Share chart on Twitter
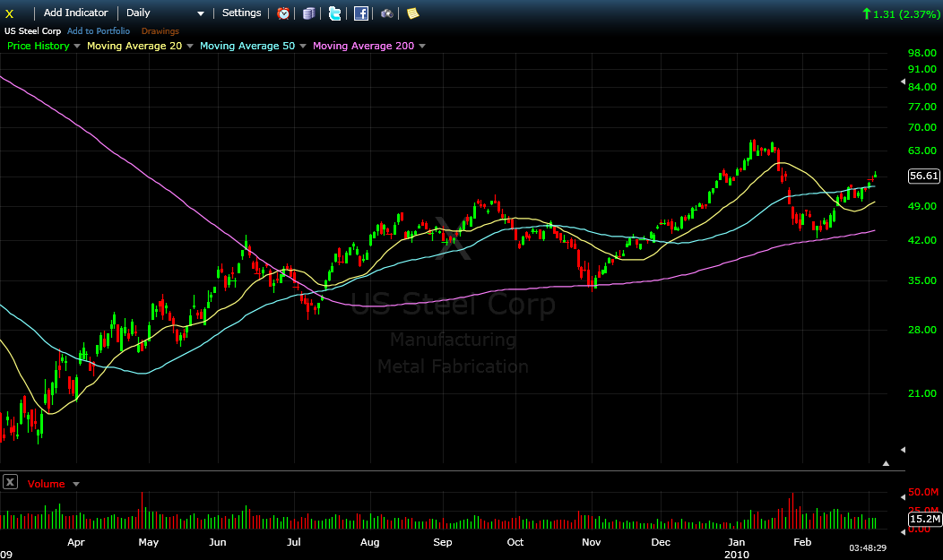 point(335,13)
